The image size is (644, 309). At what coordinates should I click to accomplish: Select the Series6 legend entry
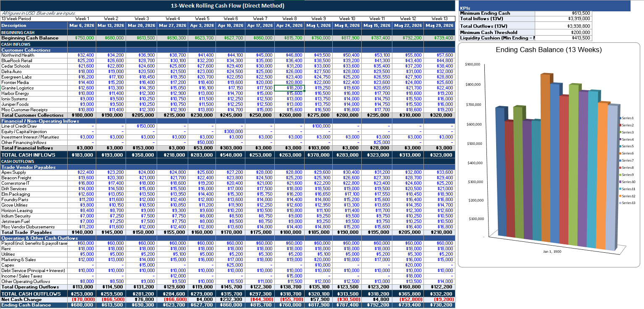tap(626, 154)
